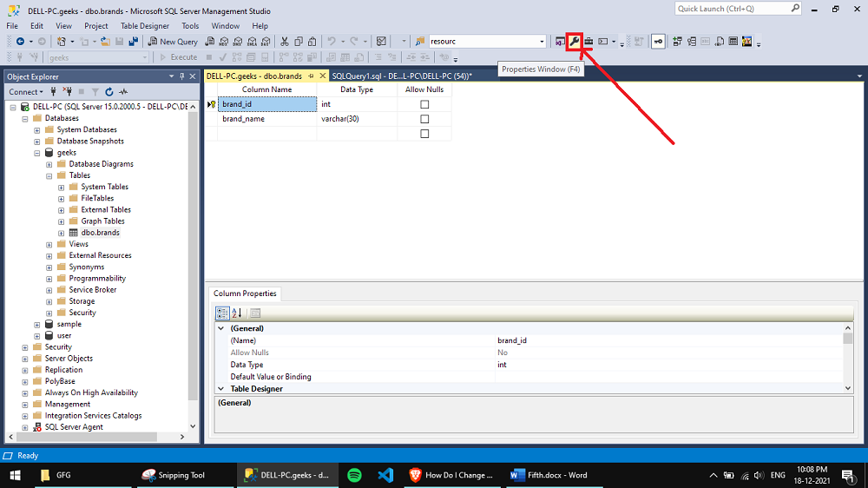
Task: Toggle Allow Nulls for brand_name
Action: tap(424, 119)
